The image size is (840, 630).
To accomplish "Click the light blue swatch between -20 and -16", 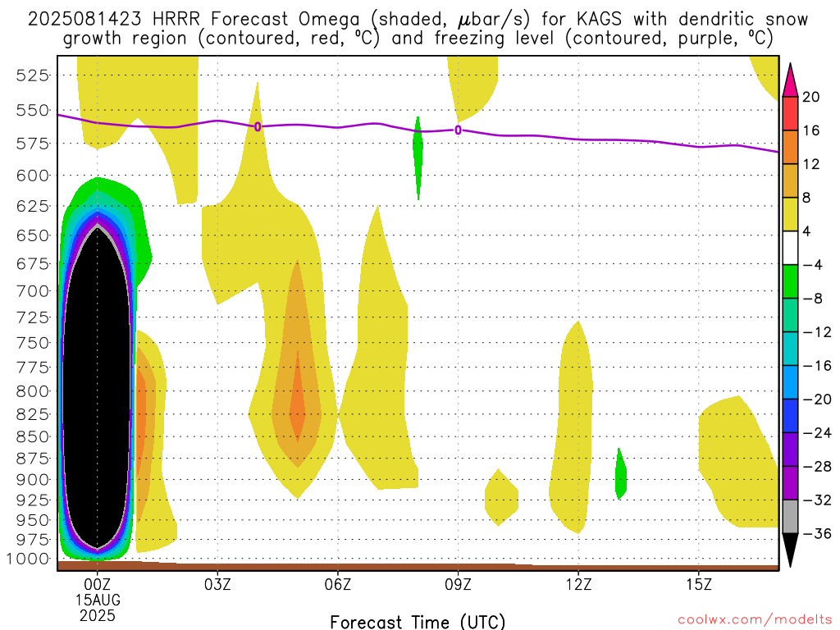I will [x=790, y=382].
